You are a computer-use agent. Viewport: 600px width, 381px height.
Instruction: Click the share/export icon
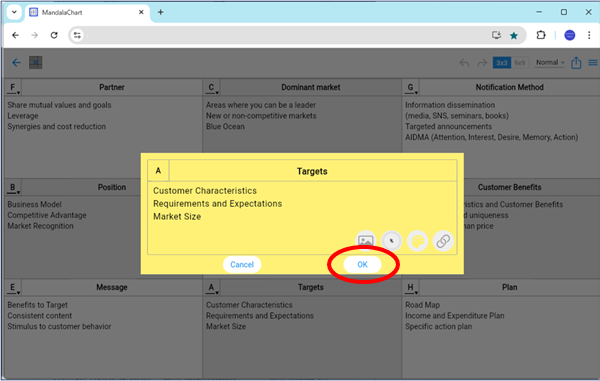[576, 62]
